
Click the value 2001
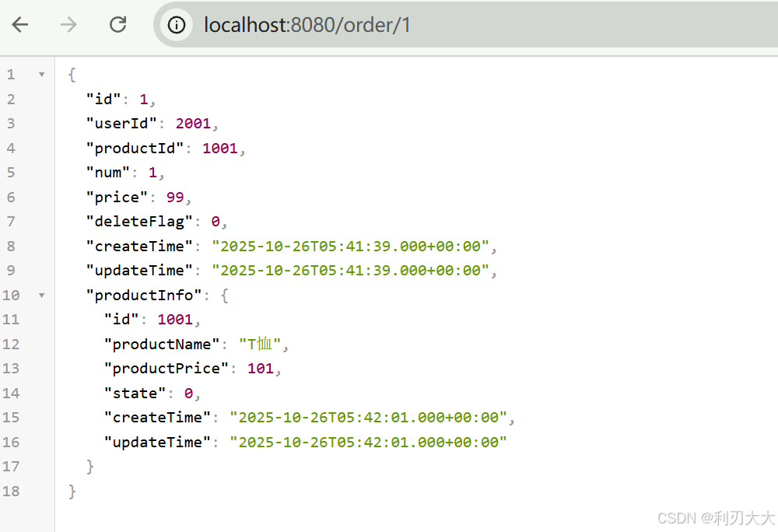click(193, 124)
